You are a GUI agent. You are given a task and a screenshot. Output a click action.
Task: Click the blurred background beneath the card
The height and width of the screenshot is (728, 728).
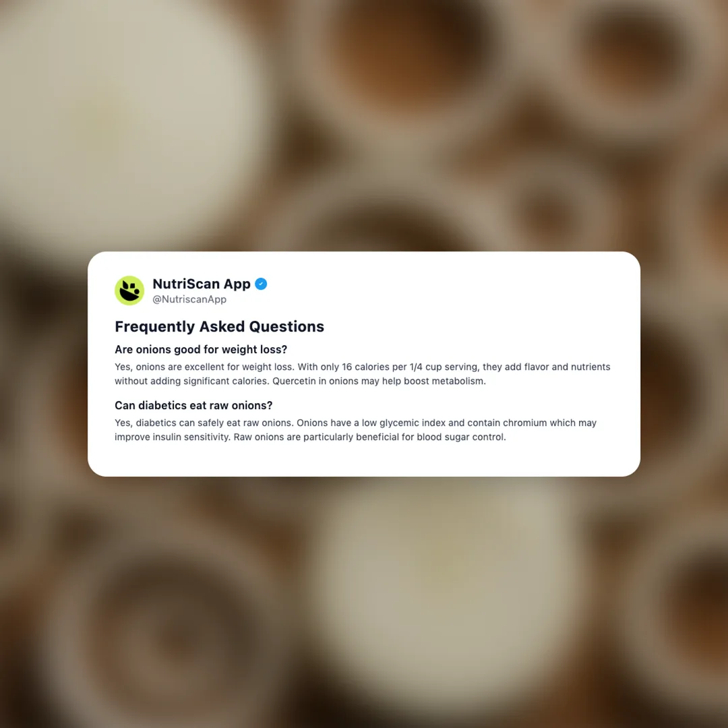click(364, 603)
